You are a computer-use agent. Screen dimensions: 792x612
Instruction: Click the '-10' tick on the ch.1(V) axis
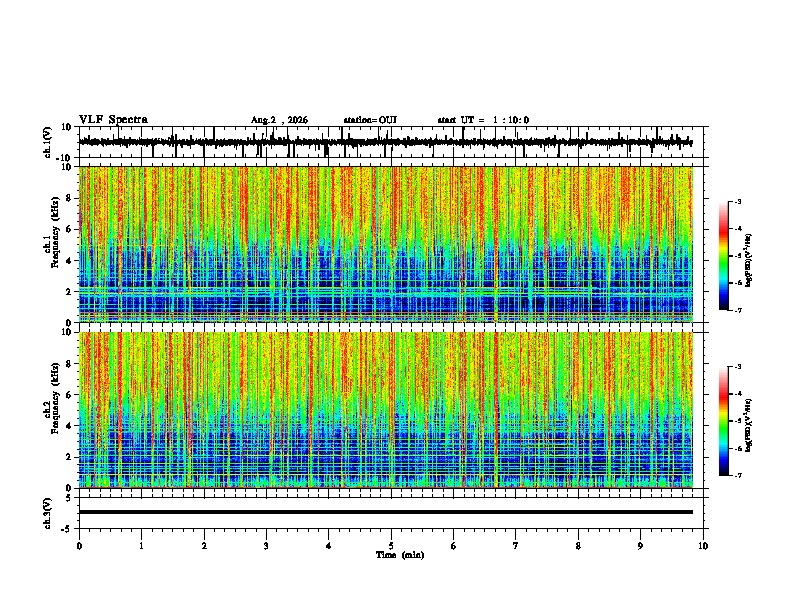pyautogui.click(x=65, y=158)
